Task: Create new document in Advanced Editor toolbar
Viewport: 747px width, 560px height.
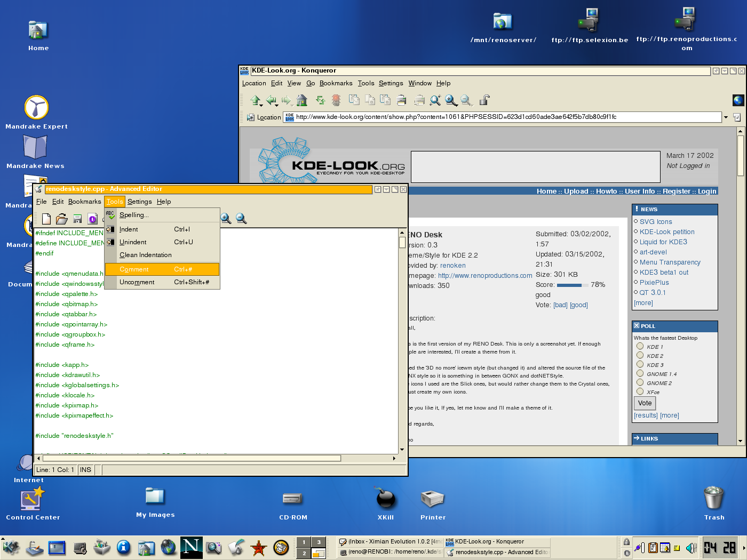Action: click(46, 219)
